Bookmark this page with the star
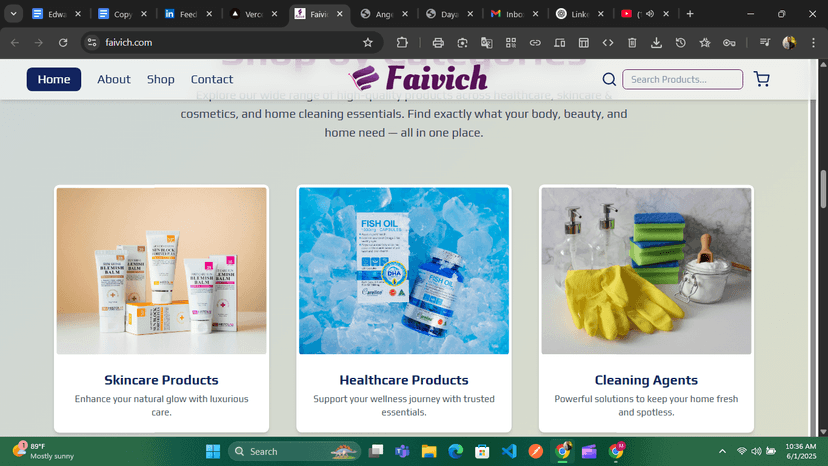Screen dimensions: 828x466 (x=368, y=43)
